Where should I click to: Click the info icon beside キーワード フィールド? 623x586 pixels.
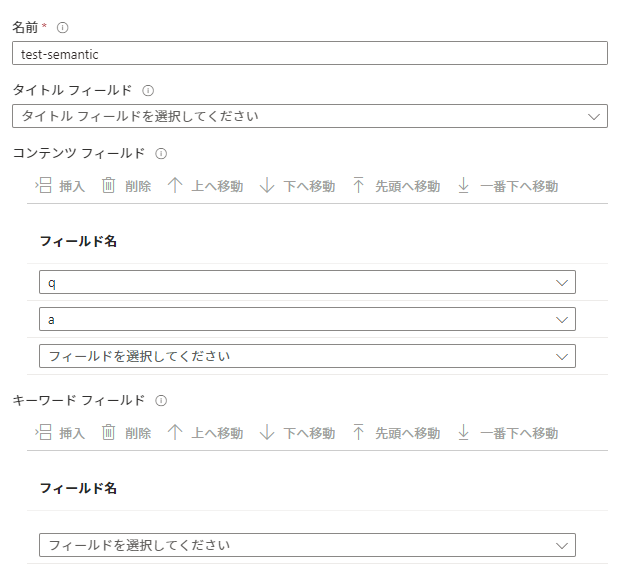point(161,400)
